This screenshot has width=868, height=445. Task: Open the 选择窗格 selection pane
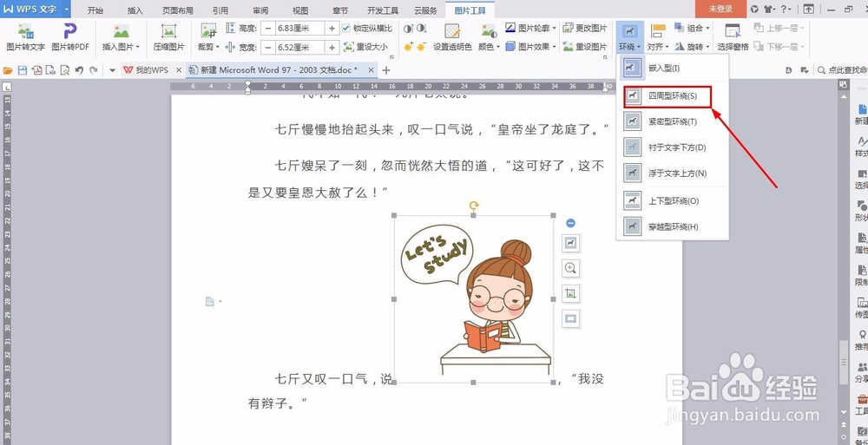pos(733,37)
